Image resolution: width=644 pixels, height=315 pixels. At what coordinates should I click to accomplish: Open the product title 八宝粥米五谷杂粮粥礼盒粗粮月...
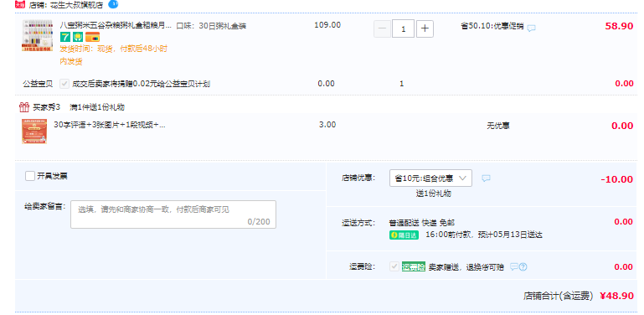tap(116, 25)
